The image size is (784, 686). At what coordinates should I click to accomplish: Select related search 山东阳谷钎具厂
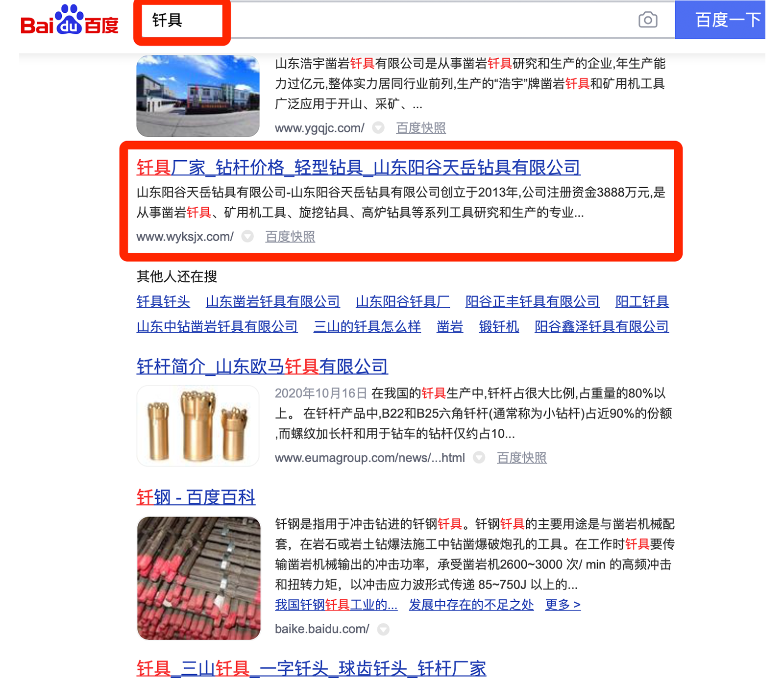(x=403, y=301)
